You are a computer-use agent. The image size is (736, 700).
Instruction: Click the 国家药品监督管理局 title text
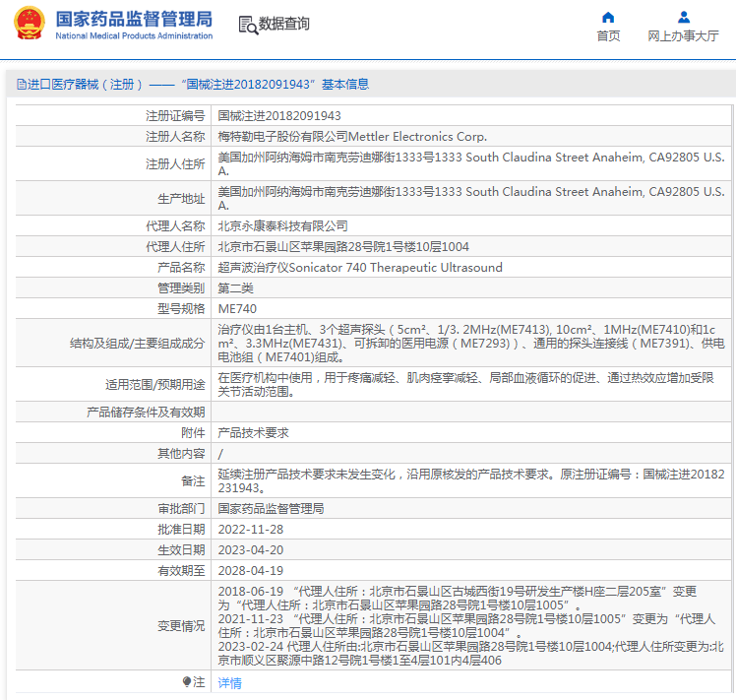pyautogui.click(x=133, y=19)
